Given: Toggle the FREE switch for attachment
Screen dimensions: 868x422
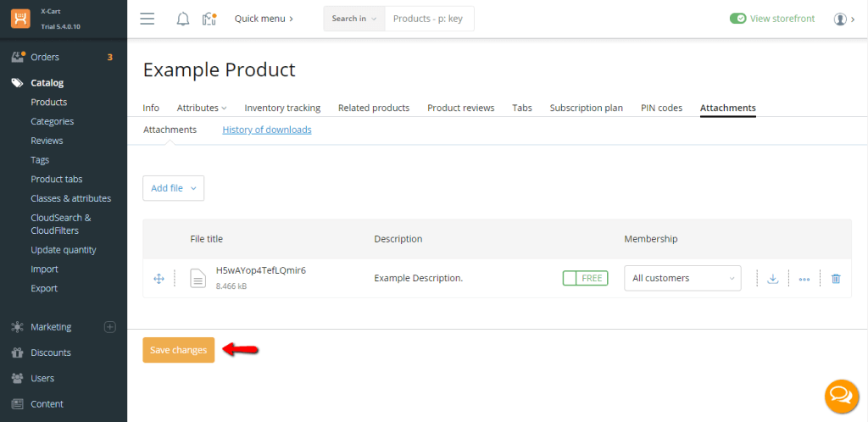Looking at the screenshot, I should (x=585, y=278).
